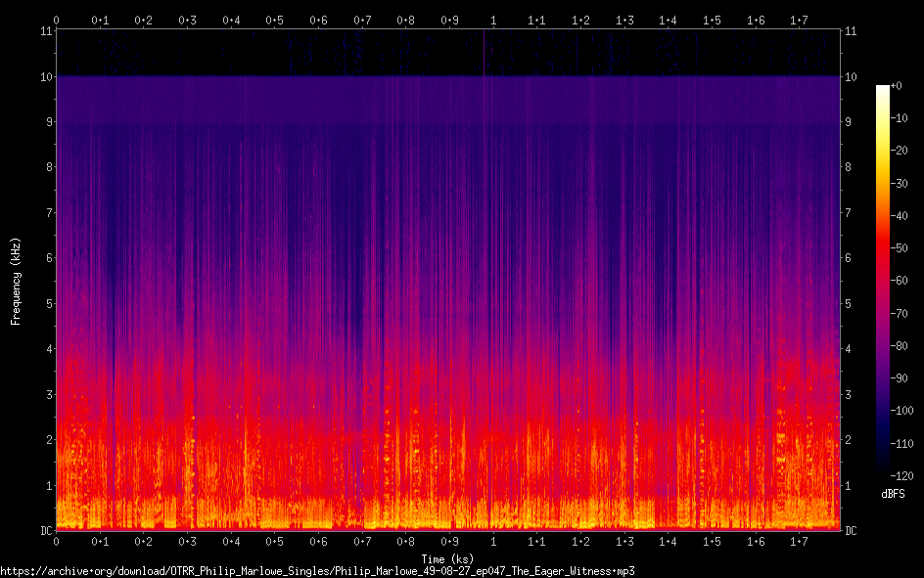924x578 pixels.
Task: Click the 10 kHz tick on the left axis
Action: point(44,76)
